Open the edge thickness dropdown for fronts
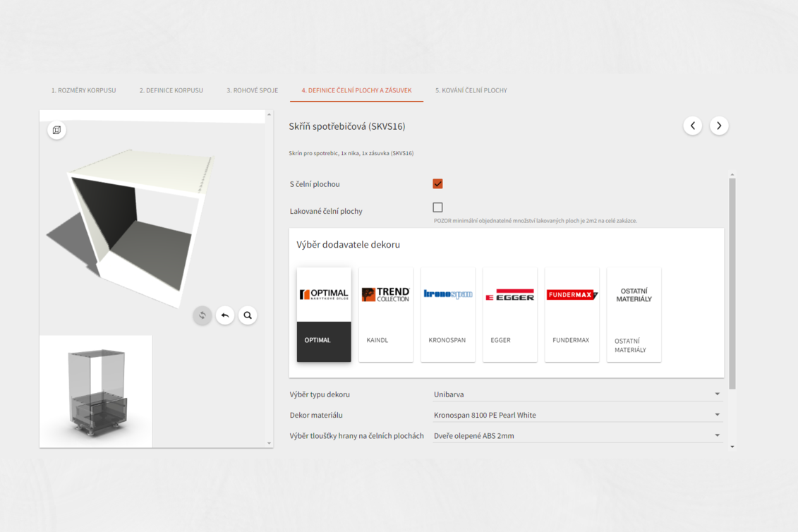Screen dimensions: 798x532 click(x=576, y=435)
